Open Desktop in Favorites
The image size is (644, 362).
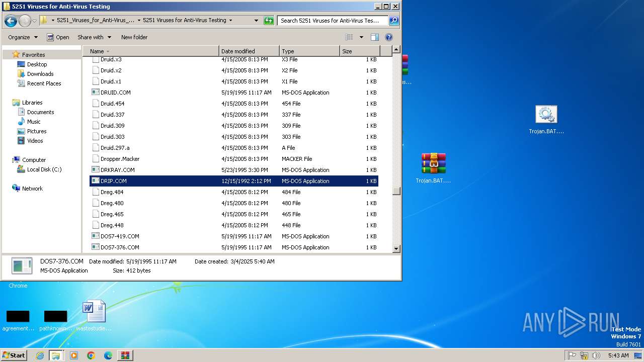[x=37, y=64]
